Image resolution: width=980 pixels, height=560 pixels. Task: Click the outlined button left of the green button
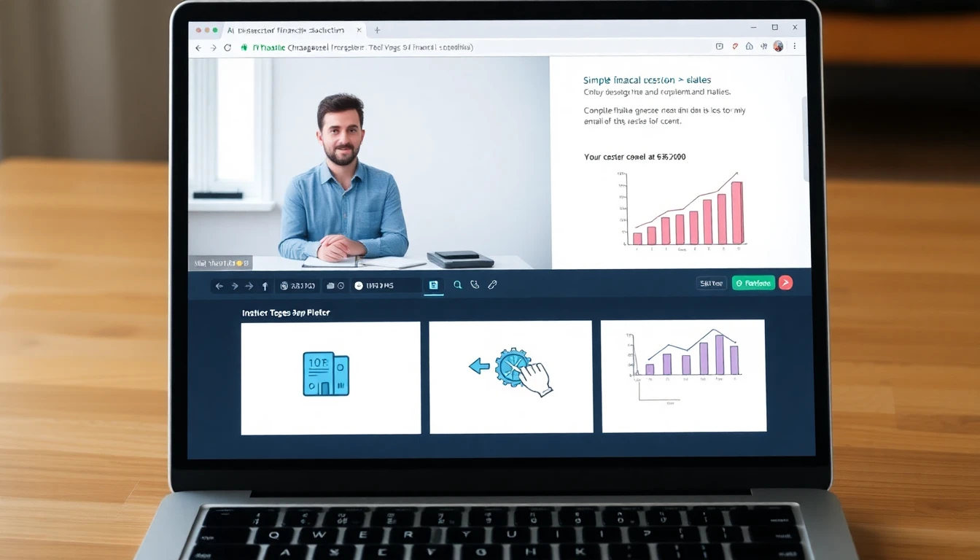pos(711,283)
